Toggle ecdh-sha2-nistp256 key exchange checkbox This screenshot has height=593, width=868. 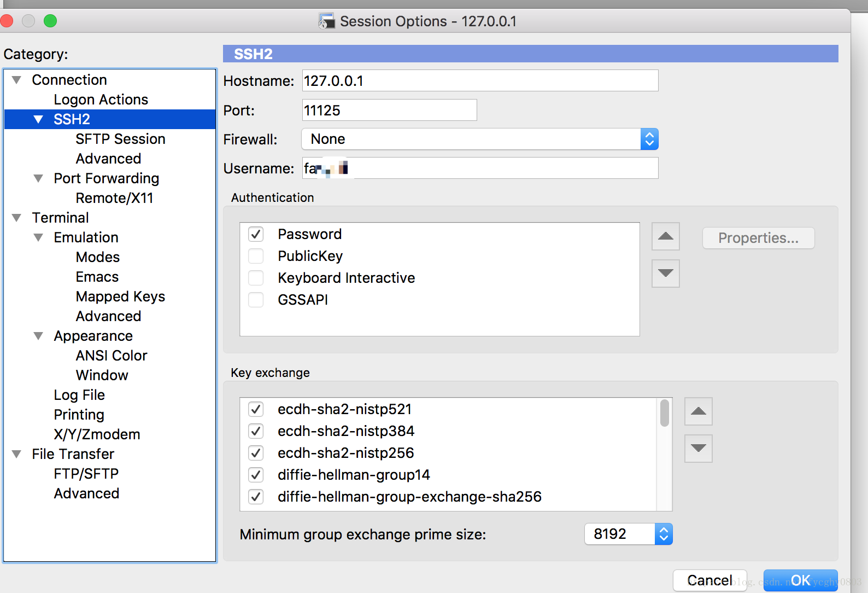coord(256,453)
